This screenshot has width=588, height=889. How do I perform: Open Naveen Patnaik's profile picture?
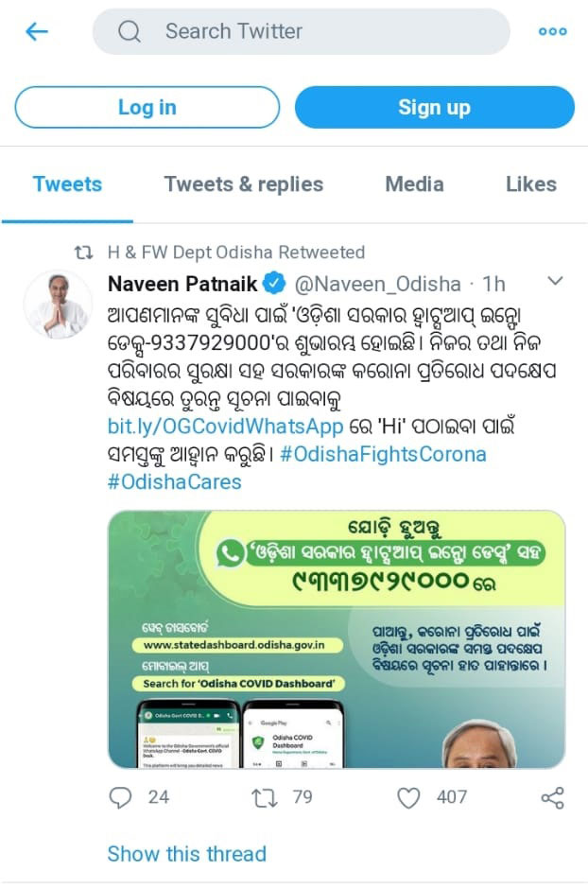[58, 305]
